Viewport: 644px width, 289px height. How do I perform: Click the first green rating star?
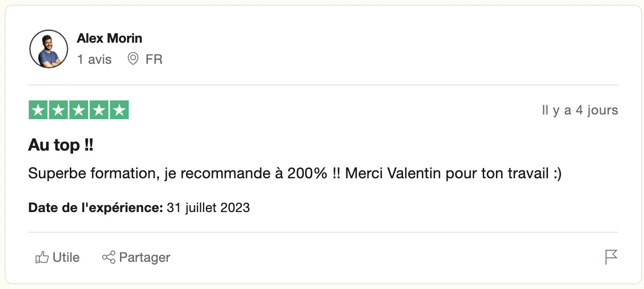pos(38,110)
